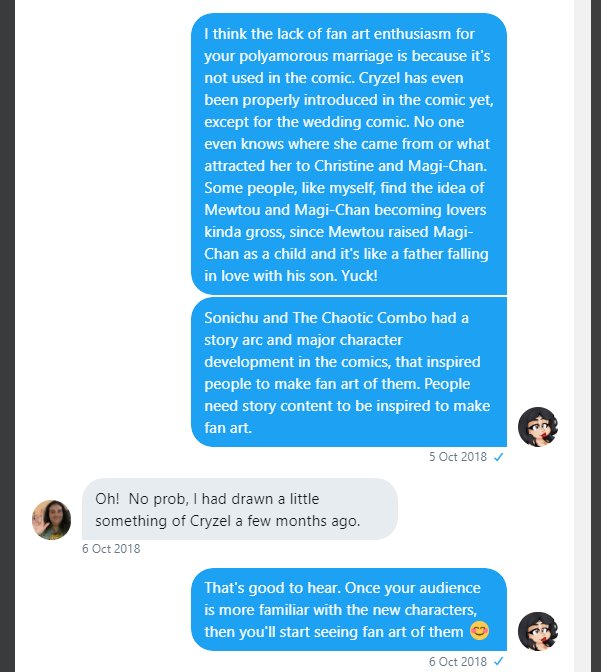The width and height of the screenshot is (601, 672).
Task: Click the light gray scrollbar track on the right
Action: coord(582,300)
